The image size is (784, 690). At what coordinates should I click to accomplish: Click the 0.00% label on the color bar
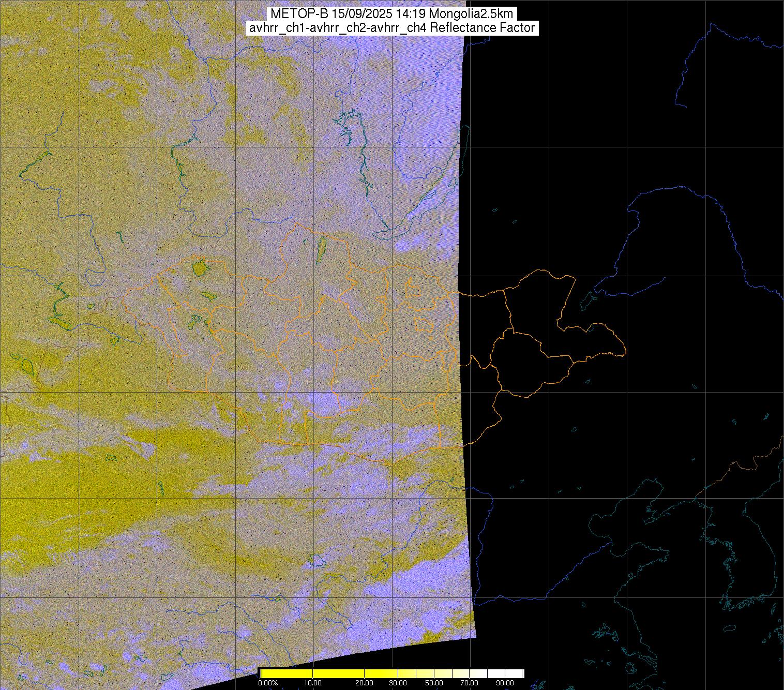tap(268, 683)
